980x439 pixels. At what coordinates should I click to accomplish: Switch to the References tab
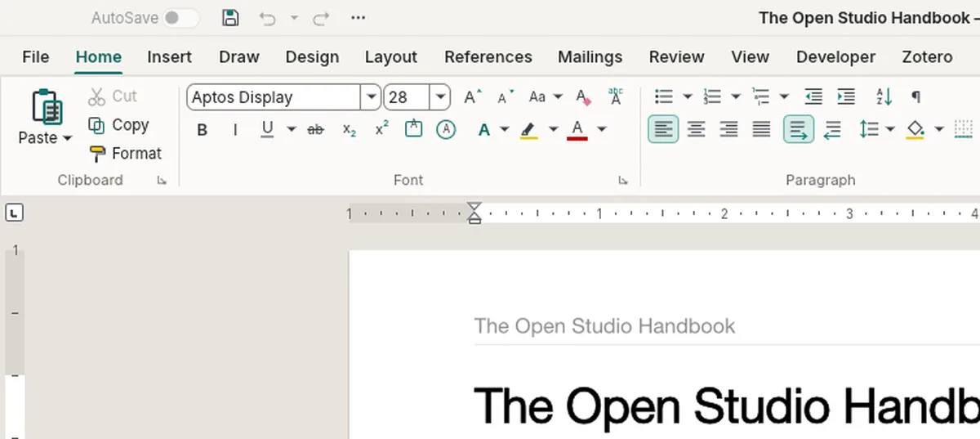point(488,57)
